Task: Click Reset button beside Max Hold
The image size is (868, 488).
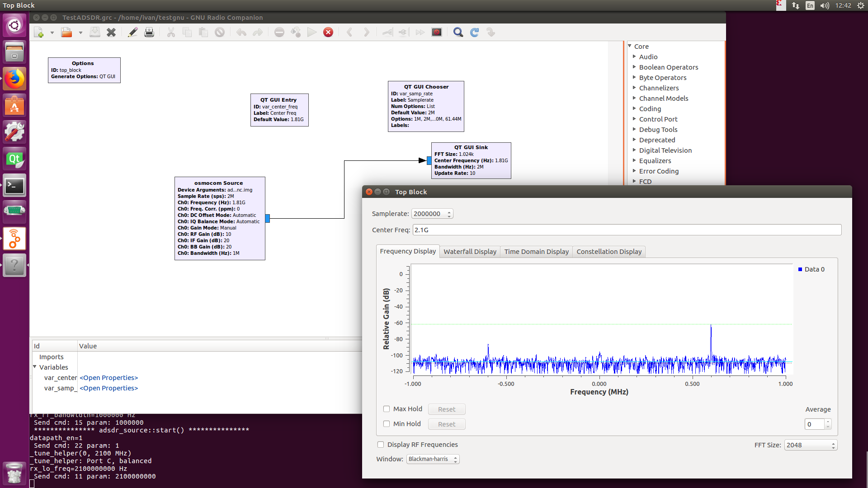Action: coord(447,409)
